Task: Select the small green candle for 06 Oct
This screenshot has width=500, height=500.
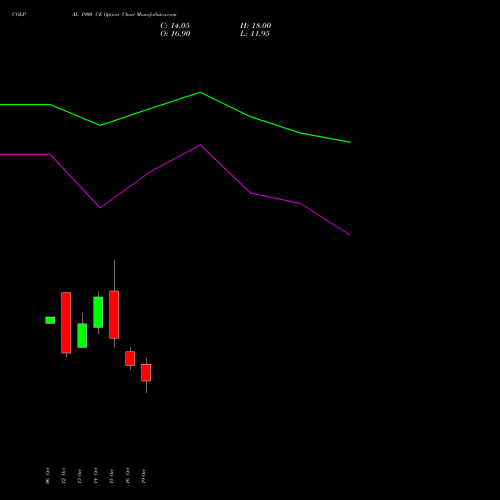Action: 50,320
